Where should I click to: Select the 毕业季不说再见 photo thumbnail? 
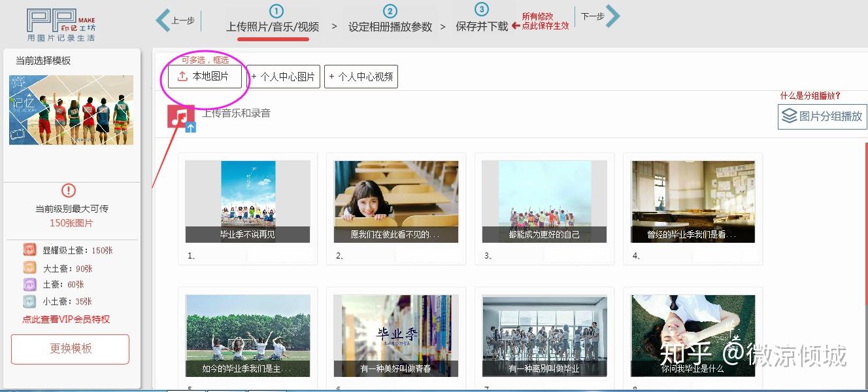[248, 202]
